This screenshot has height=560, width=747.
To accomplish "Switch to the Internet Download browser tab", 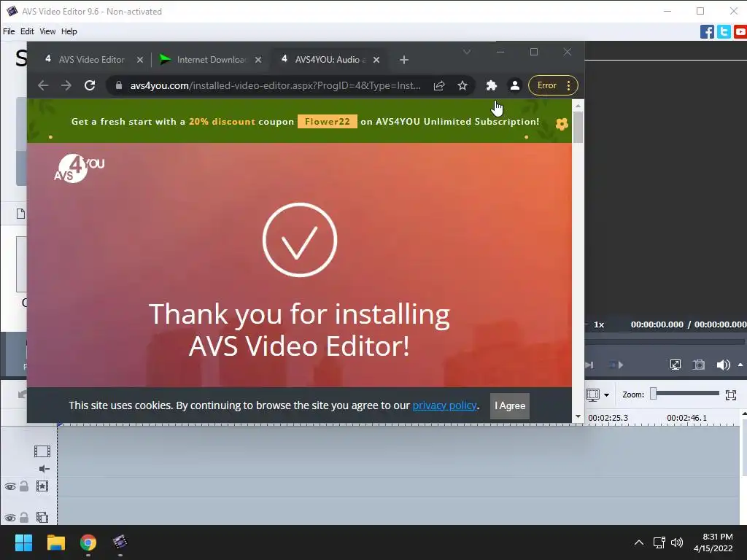I will 212,60.
